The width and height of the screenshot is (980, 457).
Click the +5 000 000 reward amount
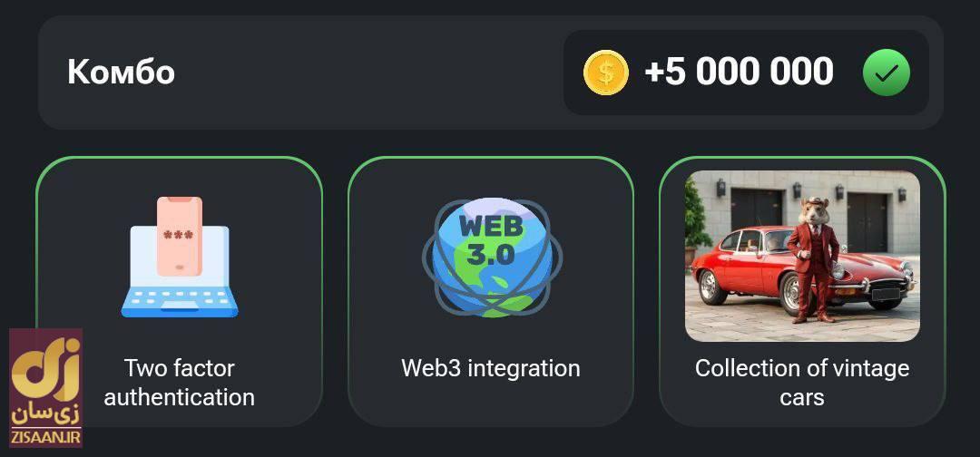[x=739, y=72]
